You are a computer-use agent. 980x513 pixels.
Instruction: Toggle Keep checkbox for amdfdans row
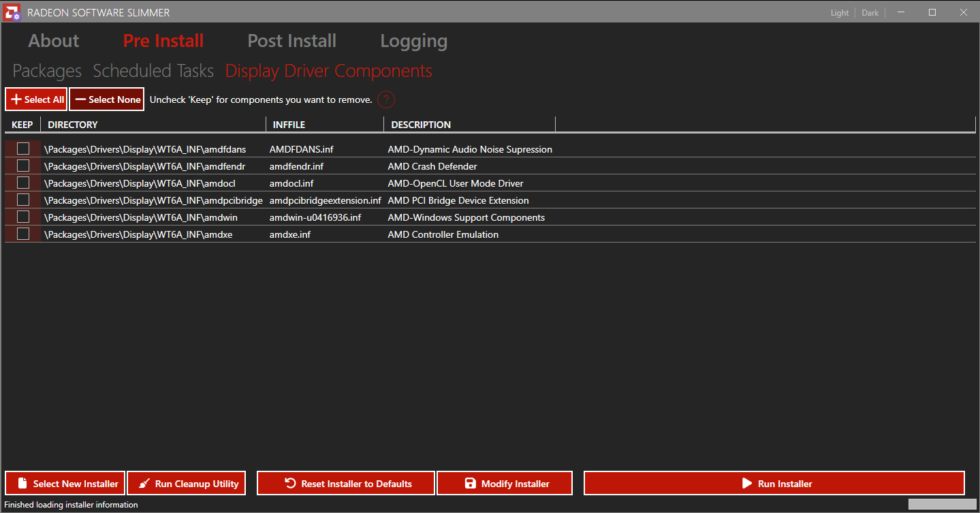pyautogui.click(x=23, y=149)
